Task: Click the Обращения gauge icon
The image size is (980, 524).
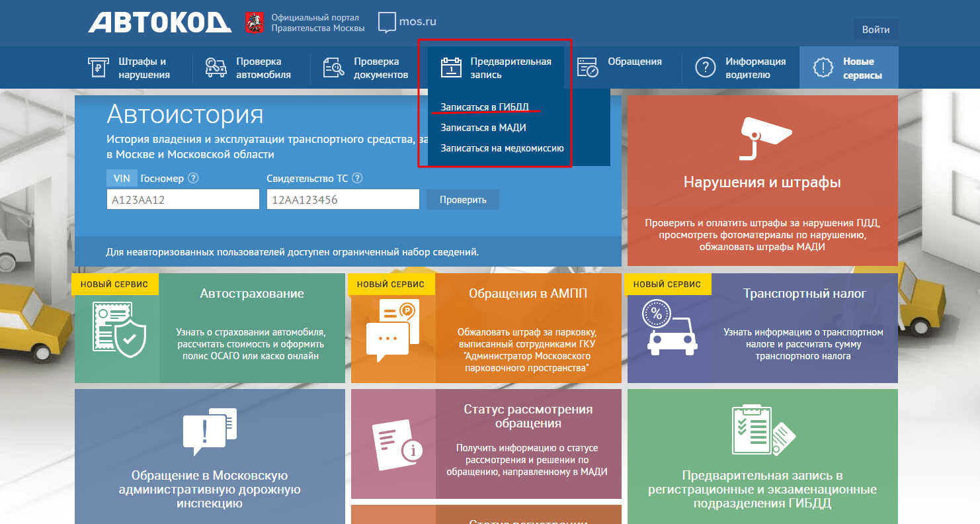Action: click(x=588, y=67)
